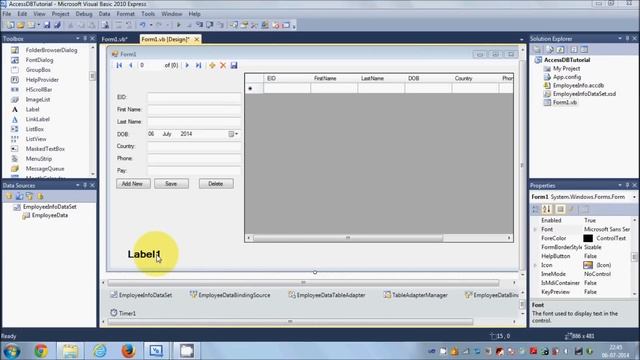Click the First Name text field
Image resolution: width=640 pixels, height=360 pixels.
[x=194, y=110]
